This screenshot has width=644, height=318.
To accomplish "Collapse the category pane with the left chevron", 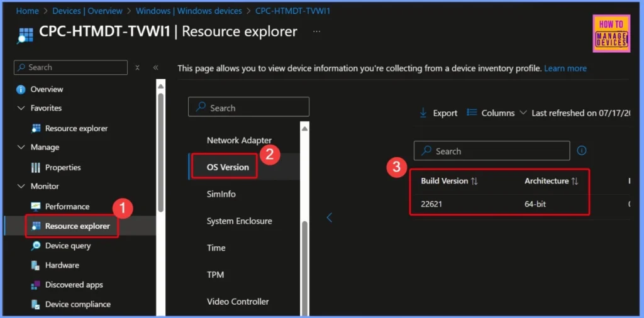I will [x=330, y=217].
